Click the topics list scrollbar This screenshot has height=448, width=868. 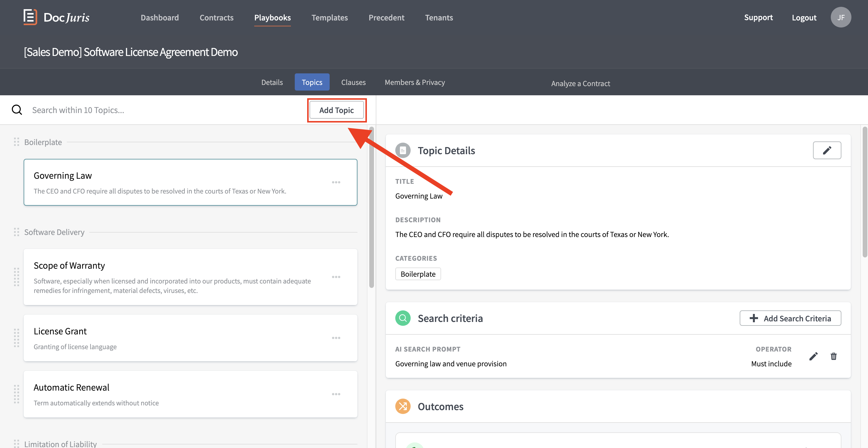(x=371, y=207)
